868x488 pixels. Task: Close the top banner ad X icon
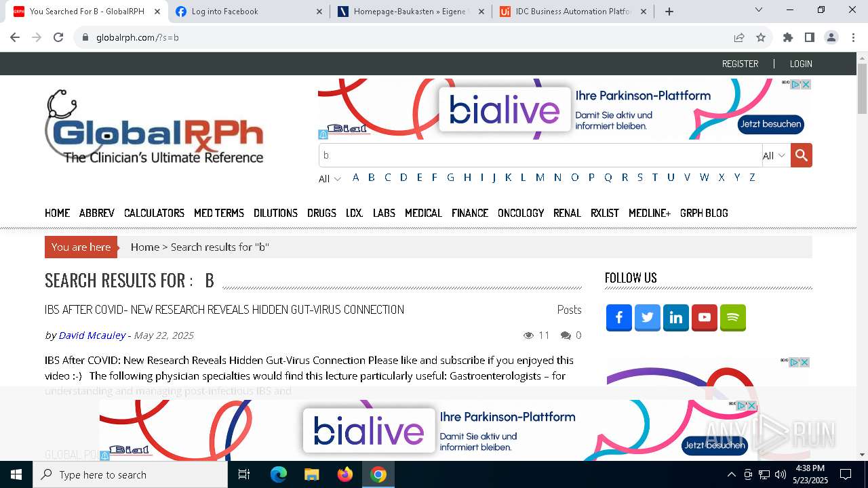point(805,84)
